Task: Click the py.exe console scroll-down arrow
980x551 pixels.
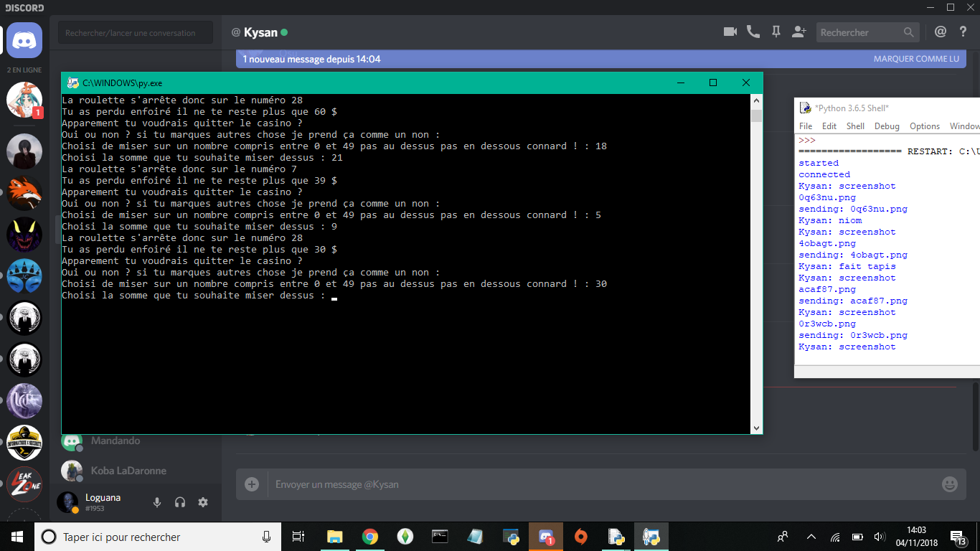Action: pos(756,428)
